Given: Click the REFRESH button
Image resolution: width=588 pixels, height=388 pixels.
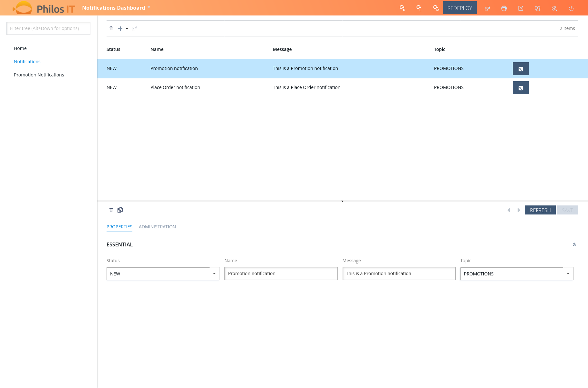Looking at the screenshot, I should [540, 210].
